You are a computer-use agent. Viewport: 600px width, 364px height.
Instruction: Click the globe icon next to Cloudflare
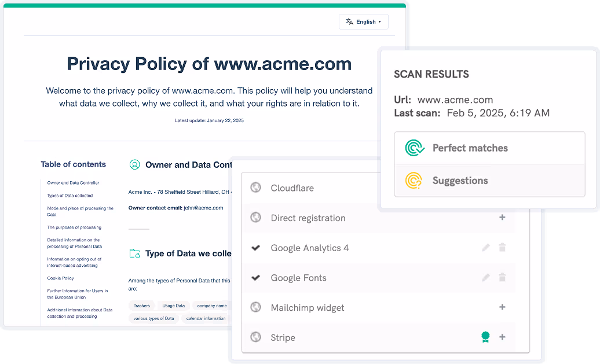(255, 187)
